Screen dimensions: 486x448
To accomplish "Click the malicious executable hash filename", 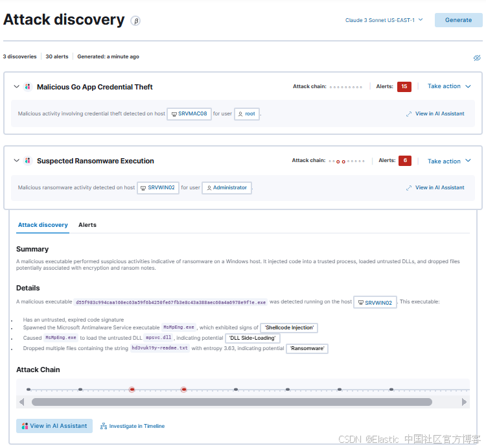I will point(171,302).
